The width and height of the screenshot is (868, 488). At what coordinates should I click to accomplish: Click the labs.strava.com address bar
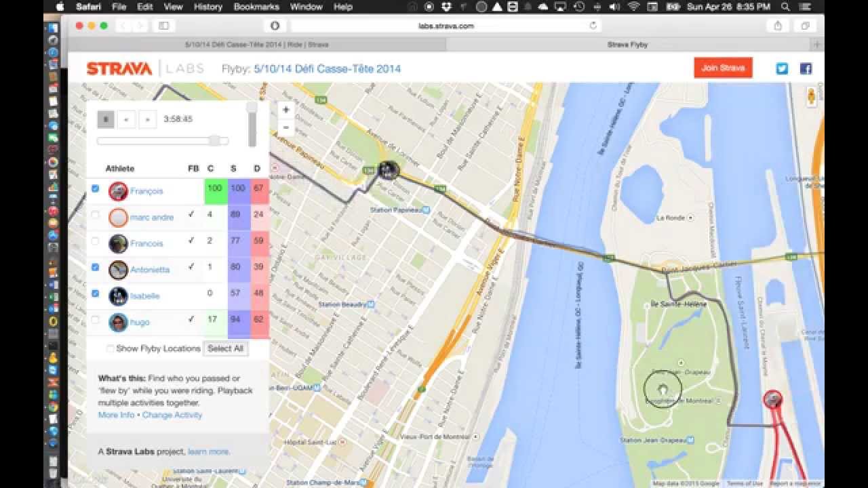[446, 26]
